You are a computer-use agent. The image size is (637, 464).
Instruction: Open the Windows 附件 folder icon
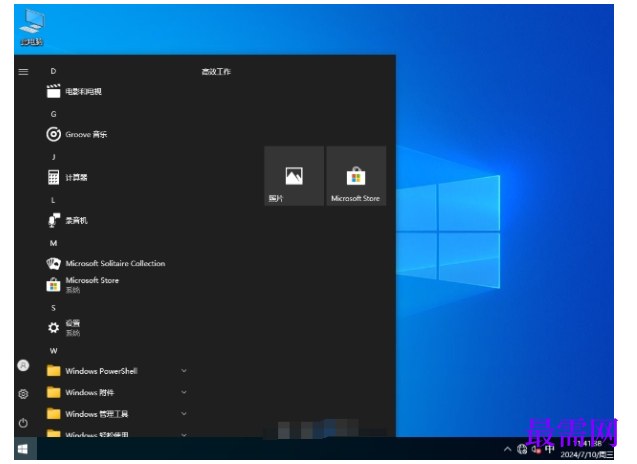tap(53, 392)
